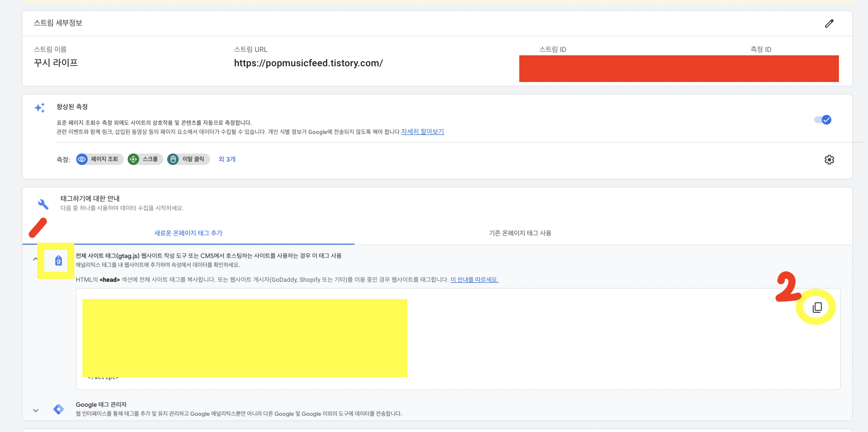Click the outbound click mouse icon
Screen dimensions: 868x432
[x=173, y=159]
